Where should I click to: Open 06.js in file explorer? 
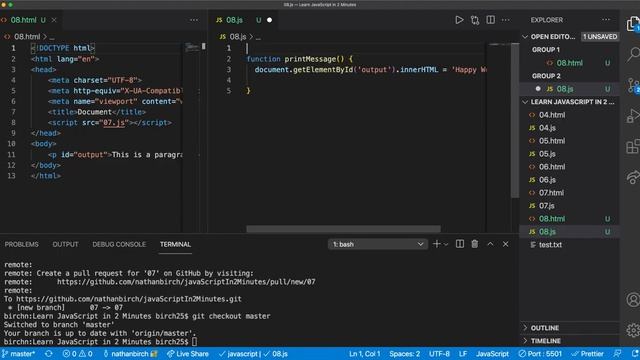(x=570, y=180)
